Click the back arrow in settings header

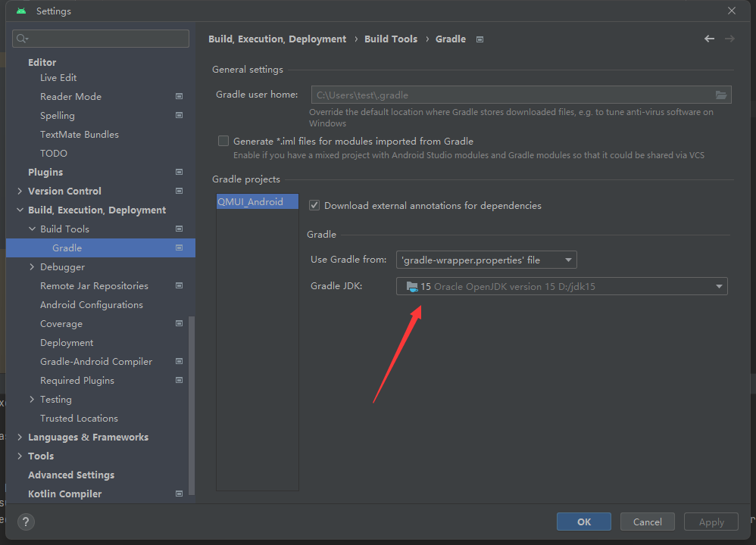[709, 39]
